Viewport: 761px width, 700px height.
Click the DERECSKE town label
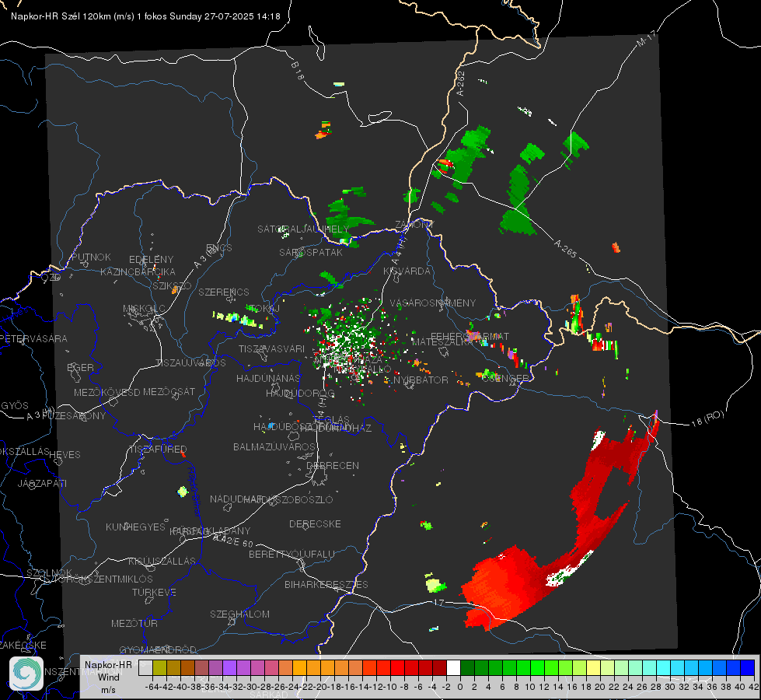(x=315, y=524)
